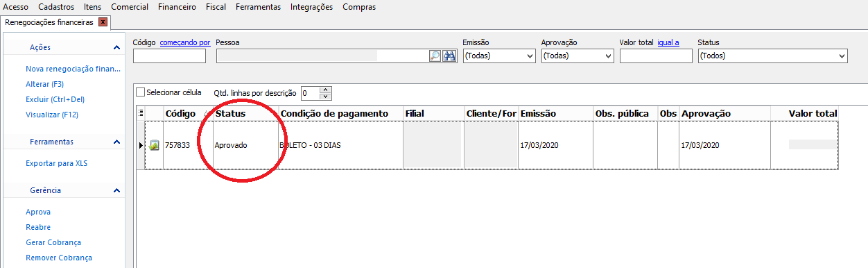Click the Qtd. linhas number field
The height and width of the screenshot is (268, 868).
coord(311,93)
